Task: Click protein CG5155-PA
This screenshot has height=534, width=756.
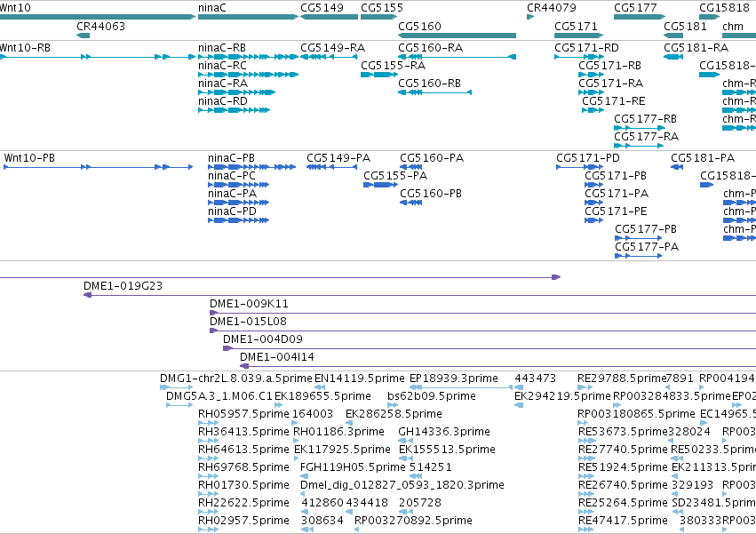Action: [x=395, y=177]
